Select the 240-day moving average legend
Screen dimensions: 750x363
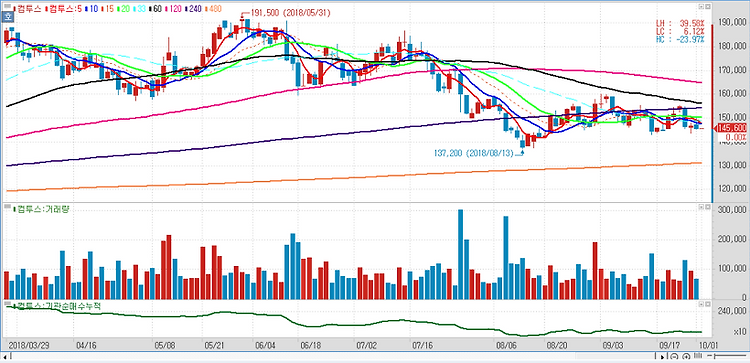click(x=193, y=9)
